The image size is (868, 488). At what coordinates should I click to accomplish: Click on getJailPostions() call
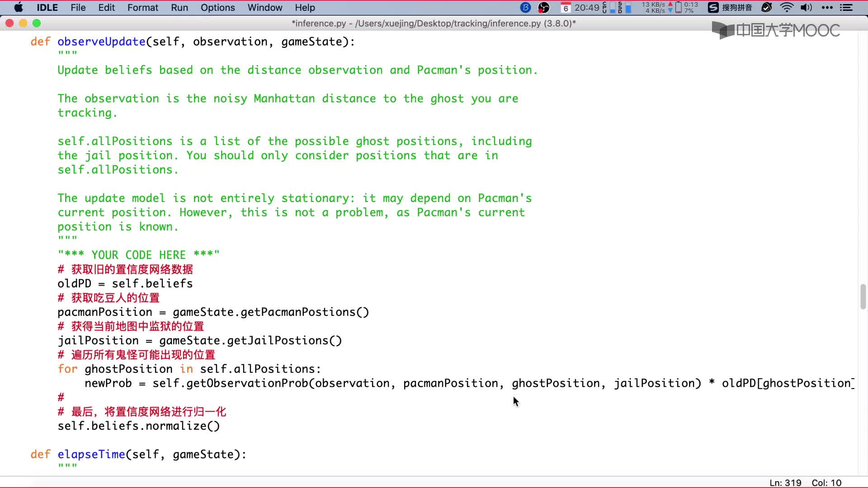pos(284,341)
